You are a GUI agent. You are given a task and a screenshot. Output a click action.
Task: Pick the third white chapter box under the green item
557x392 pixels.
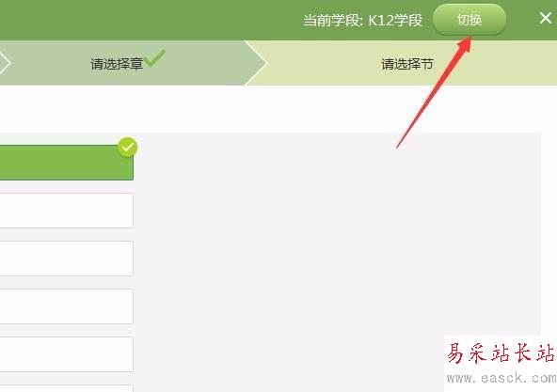67,306
